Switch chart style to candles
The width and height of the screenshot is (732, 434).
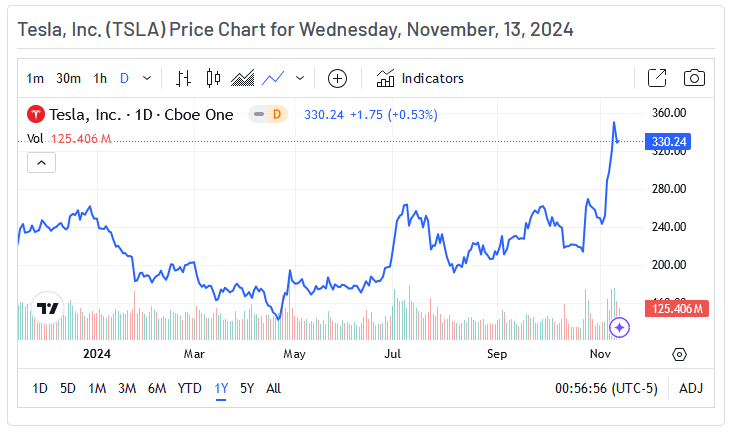pos(212,78)
